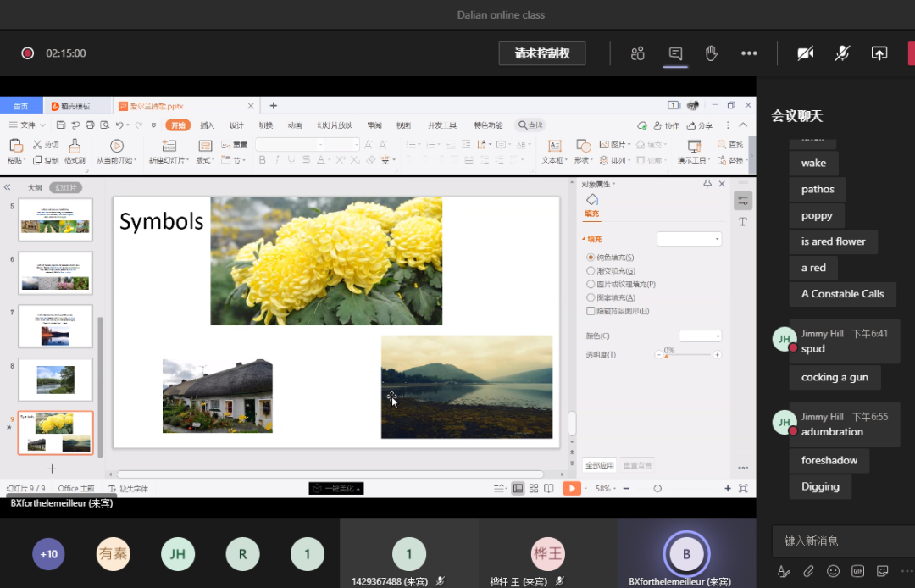Screen dimensions: 915x588
Task: Open the 填充 fill preset dropdown
Action: click(689, 240)
